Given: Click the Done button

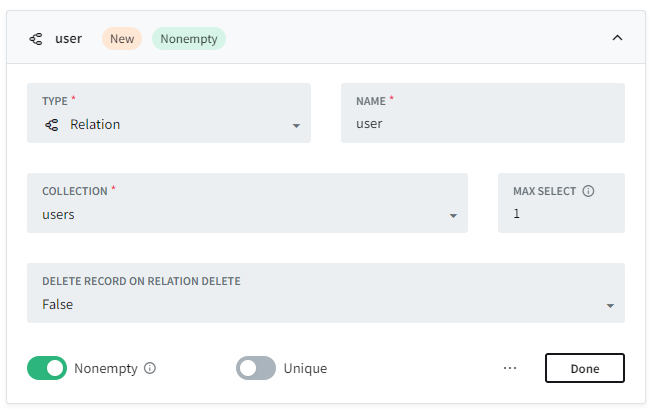Looking at the screenshot, I should [x=584, y=368].
